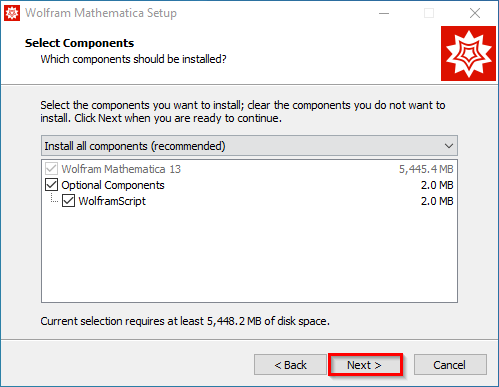Cancel the Mathematica setup
The width and height of the screenshot is (499, 387).
pos(450,365)
